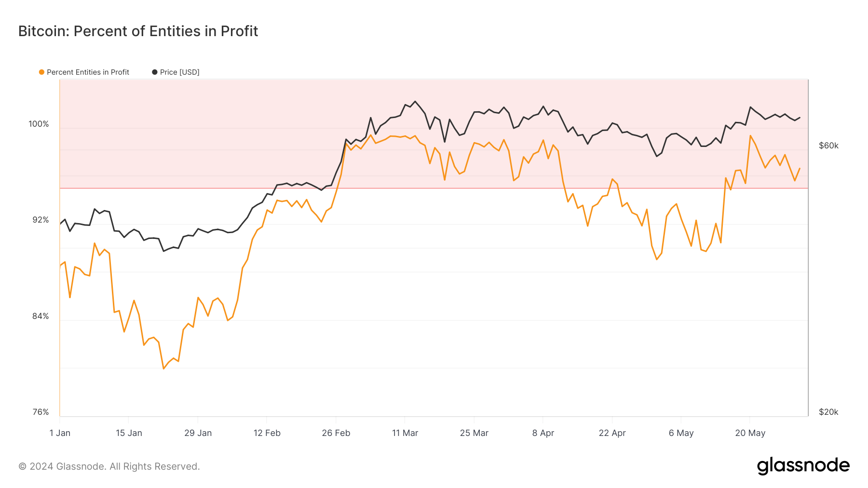This screenshot has width=868, height=488.
Task: Select the 29 Jan date tick label
Action: pos(198,433)
